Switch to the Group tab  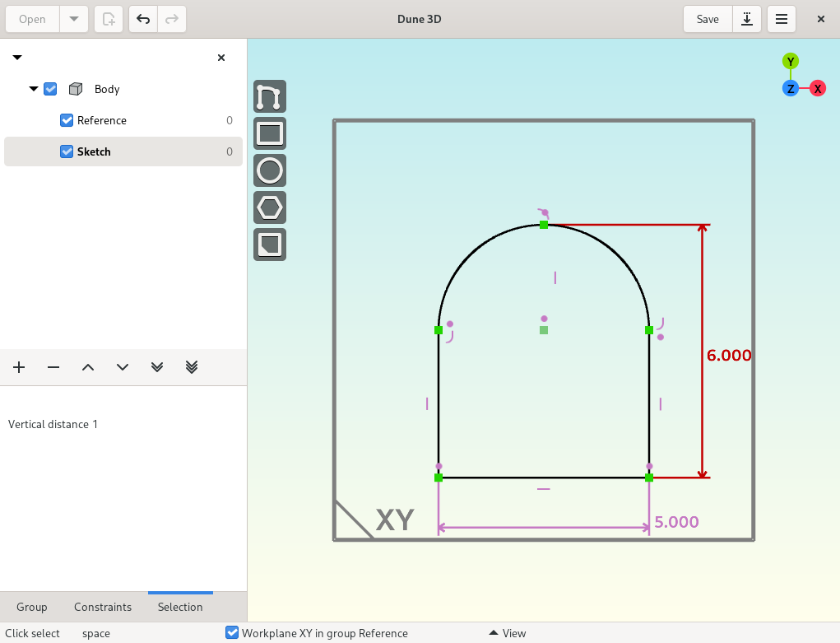tap(31, 607)
